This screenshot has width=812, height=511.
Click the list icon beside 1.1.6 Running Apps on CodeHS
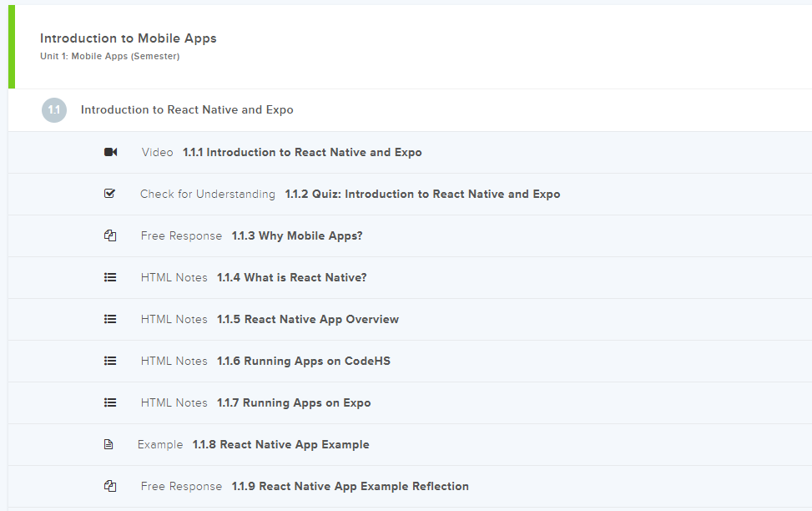[x=110, y=361]
